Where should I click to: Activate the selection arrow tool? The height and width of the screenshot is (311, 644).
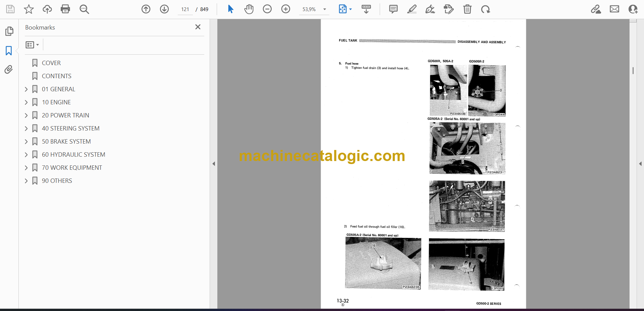coord(230,9)
